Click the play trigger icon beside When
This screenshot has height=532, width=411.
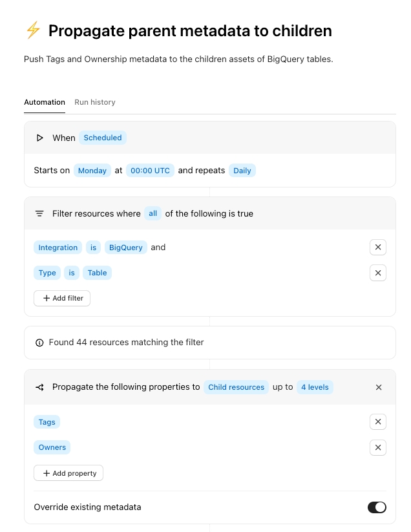click(40, 138)
